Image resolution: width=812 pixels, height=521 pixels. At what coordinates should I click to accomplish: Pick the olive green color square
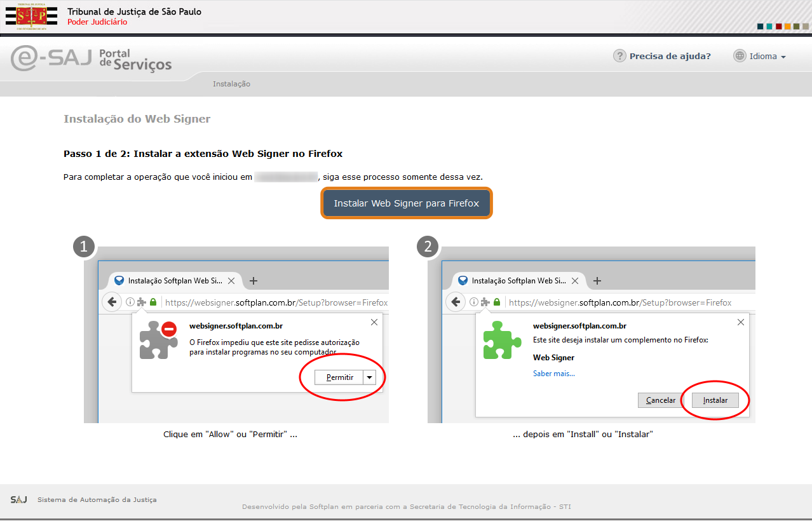pos(797,27)
